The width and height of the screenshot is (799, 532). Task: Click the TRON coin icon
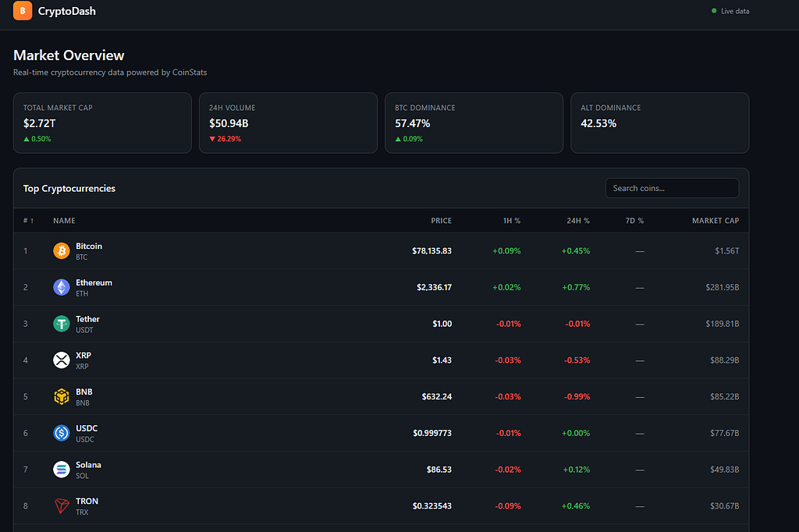(62, 506)
